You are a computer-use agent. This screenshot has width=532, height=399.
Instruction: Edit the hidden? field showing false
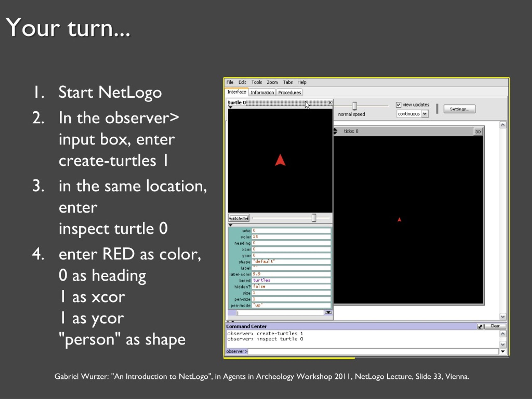291,287
